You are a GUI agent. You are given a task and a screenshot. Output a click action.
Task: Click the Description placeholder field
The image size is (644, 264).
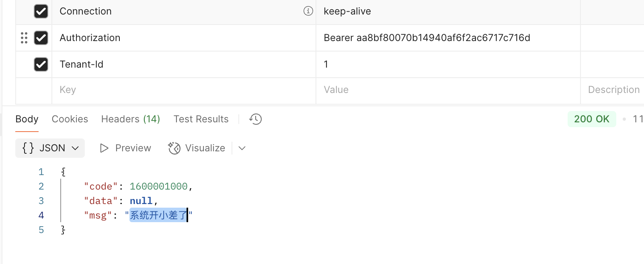point(613,90)
